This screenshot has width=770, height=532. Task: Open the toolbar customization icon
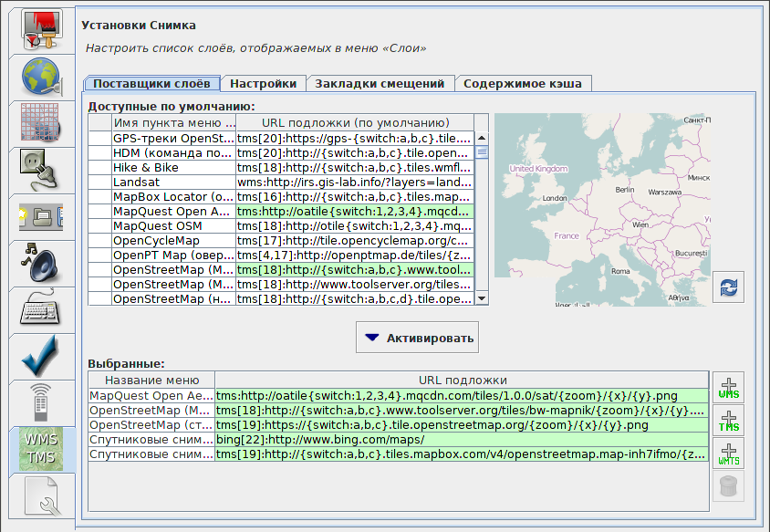[x=42, y=216]
